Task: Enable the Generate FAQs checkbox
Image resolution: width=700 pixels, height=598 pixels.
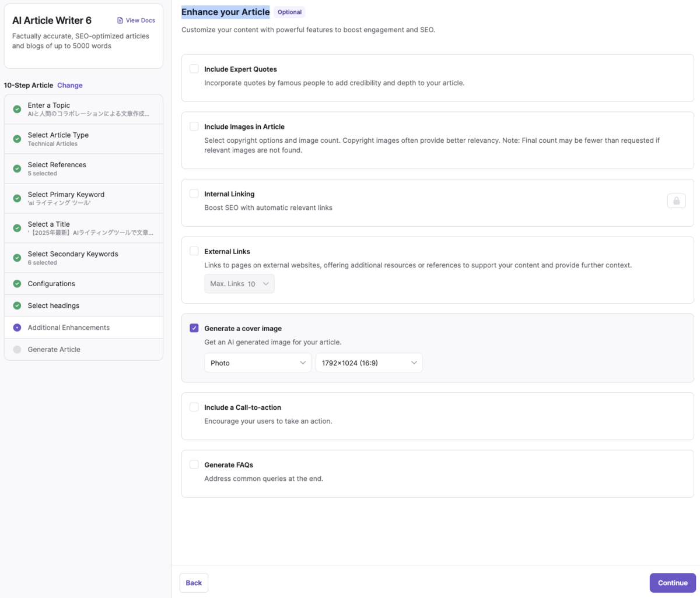Action: (x=194, y=465)
